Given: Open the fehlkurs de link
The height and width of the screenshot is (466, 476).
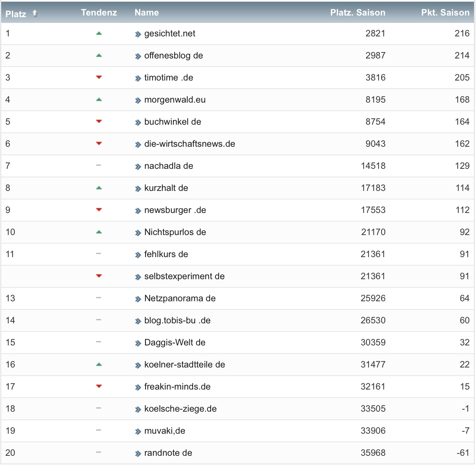Looking at the screenshot, I should click(166, 254).
